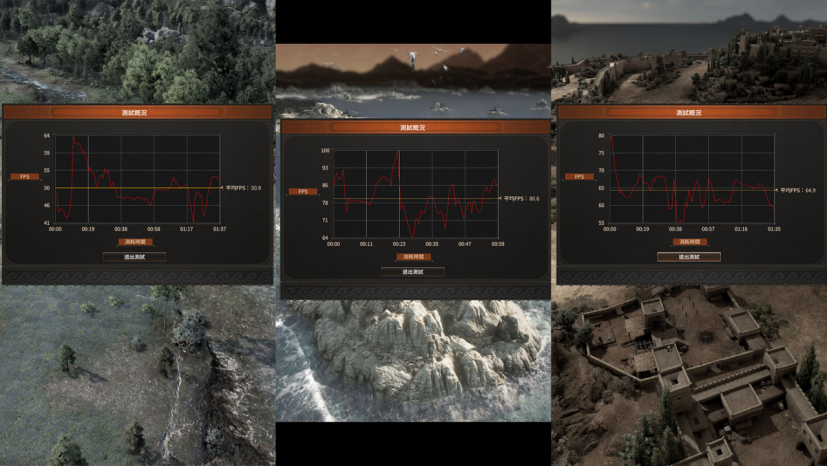Screen dimensions: 828x466
Task: Click the 01:37 time label in left chart
Action: coord(219,229)
